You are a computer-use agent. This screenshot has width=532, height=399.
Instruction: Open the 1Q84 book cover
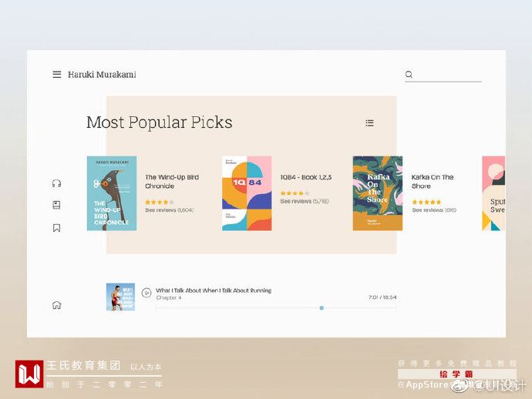tap(247, 193)
